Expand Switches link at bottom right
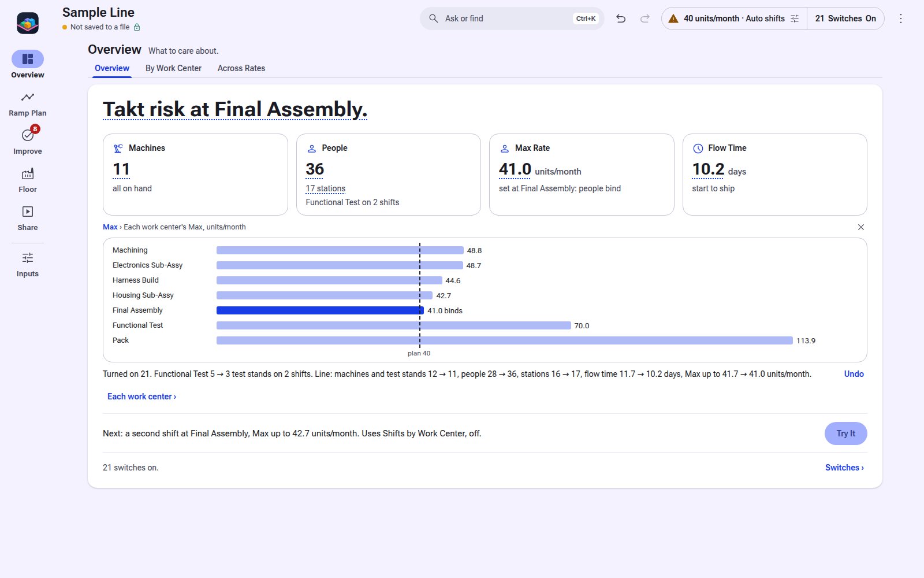Viewport: 924px width, 578px height. [844, 468]
